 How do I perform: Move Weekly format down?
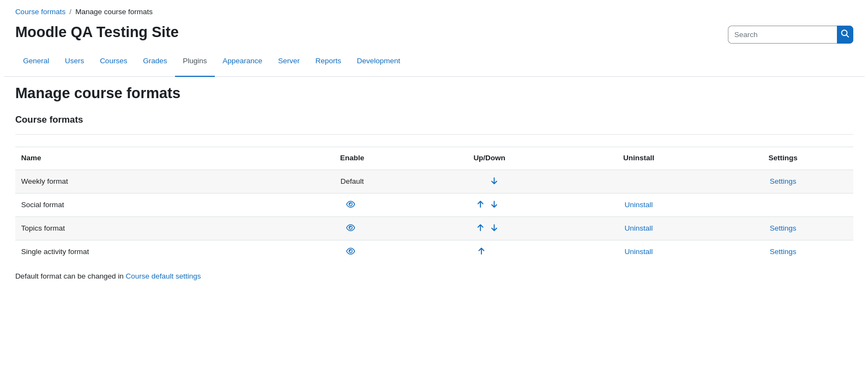point(494,181)
